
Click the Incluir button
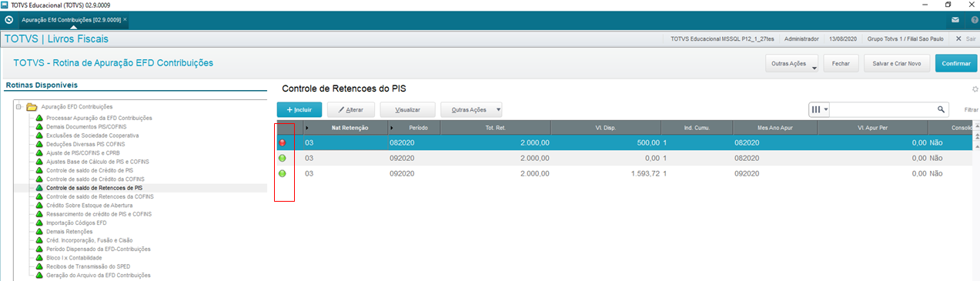[299, 110]
